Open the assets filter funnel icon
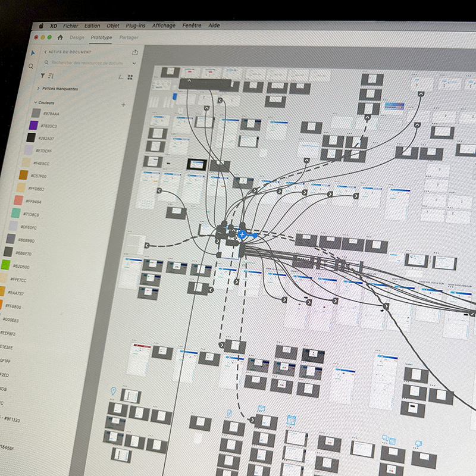Screen dimensions: 476x476 [x=42, y=76]
